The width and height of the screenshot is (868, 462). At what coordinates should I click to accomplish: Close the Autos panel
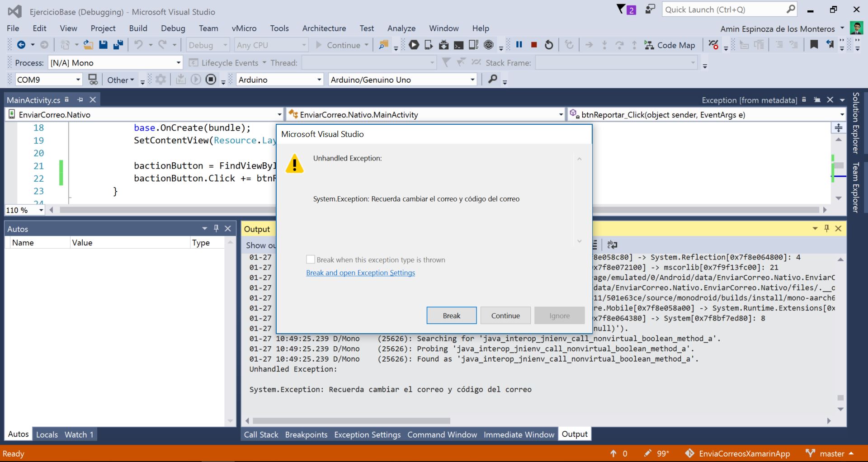tap(228, 228)
